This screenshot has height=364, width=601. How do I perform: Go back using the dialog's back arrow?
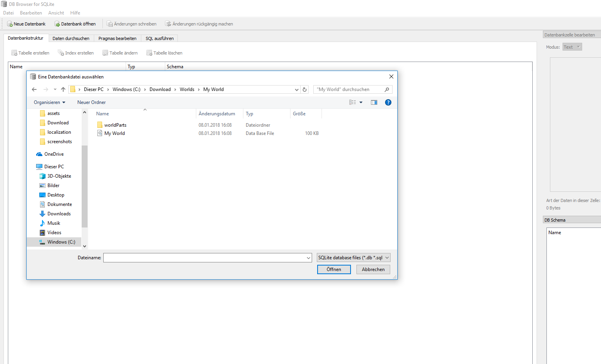[34, 89]
